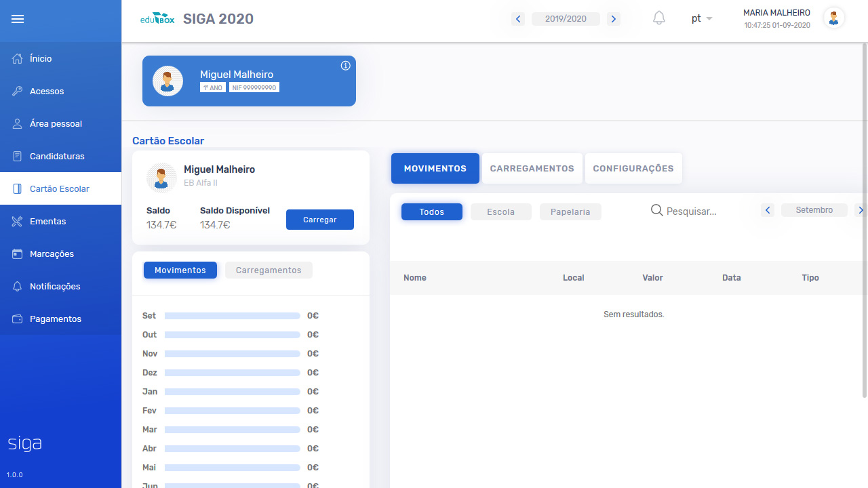Go to Marcações in the sidebar
The image size is (868, 488).
pyautogui.click(x=52, y=254)
